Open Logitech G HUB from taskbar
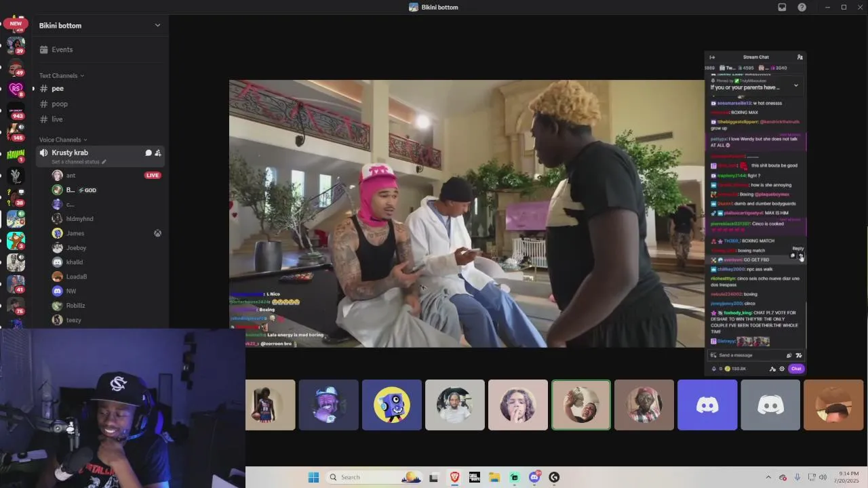 point(554,477)
